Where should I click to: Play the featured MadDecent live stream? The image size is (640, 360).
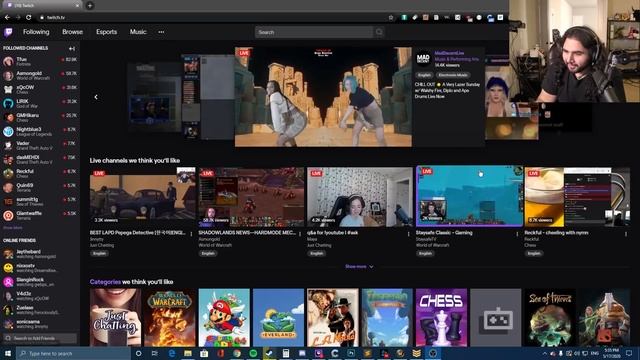click(323, 97)
